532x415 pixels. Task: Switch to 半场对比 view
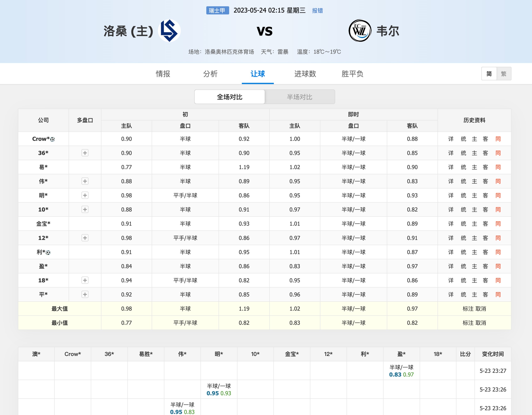pyautogui.click(x=300, y=97)
